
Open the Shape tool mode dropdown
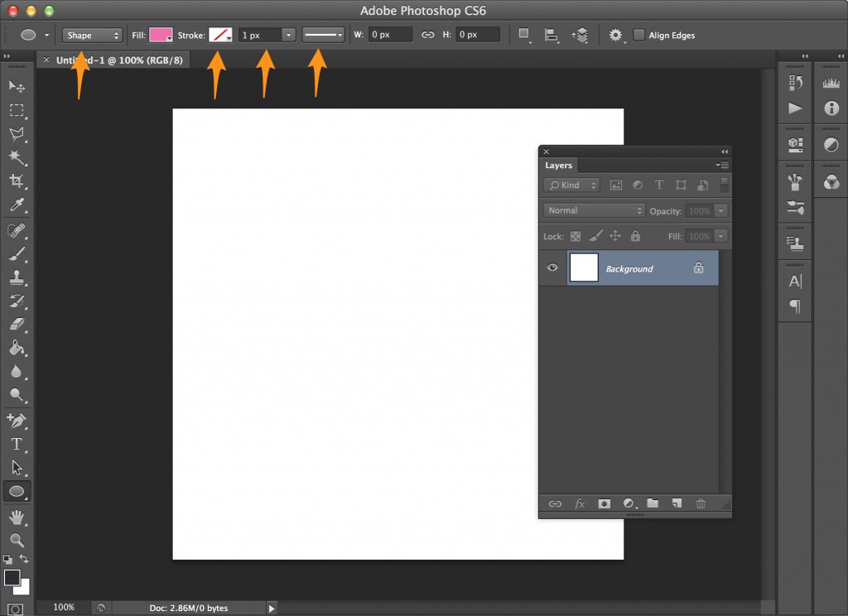(x=92, y=35)
